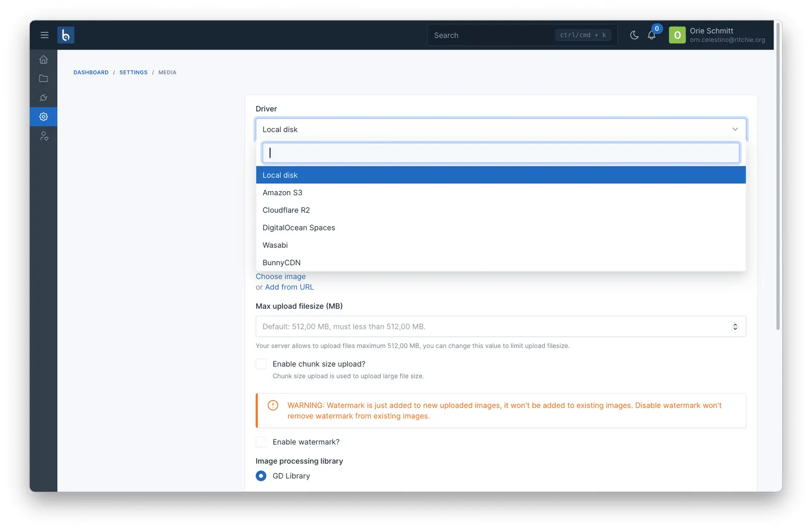The height and width of the screenshot is (531, 812).
Task: Pick the BunnyCDN driver option
Action: tap(500, 263)
